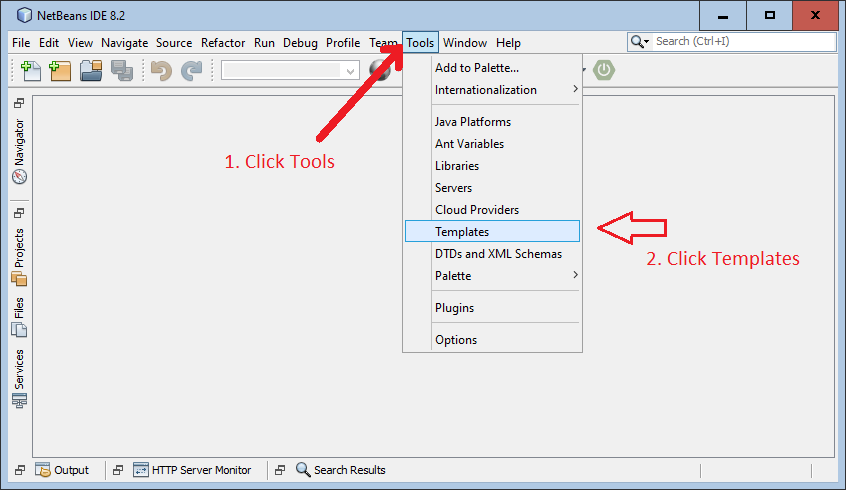
Task: Choose Java Platforms from Tools menu
Action: pos(493,122)
